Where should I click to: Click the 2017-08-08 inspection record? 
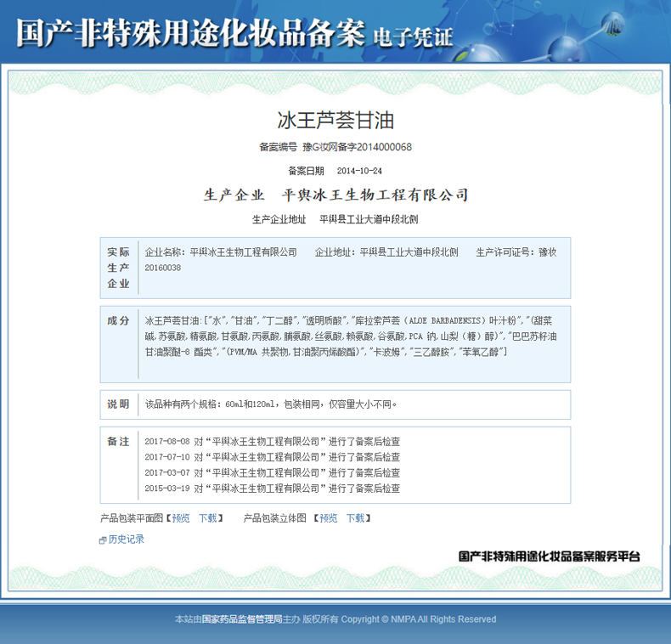(272, 442)
